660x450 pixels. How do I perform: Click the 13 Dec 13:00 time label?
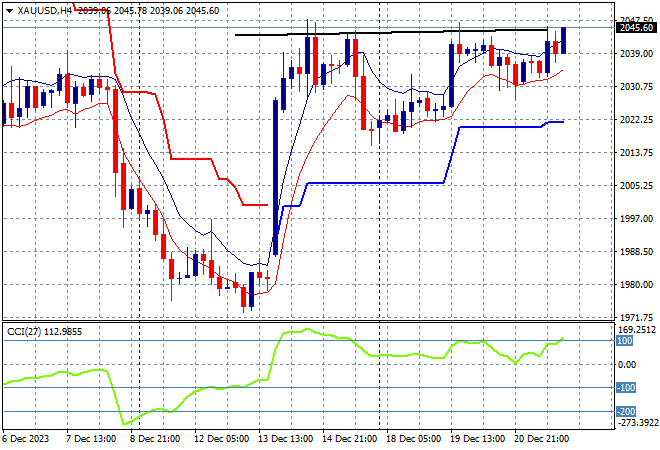click(x=286, y=439)
